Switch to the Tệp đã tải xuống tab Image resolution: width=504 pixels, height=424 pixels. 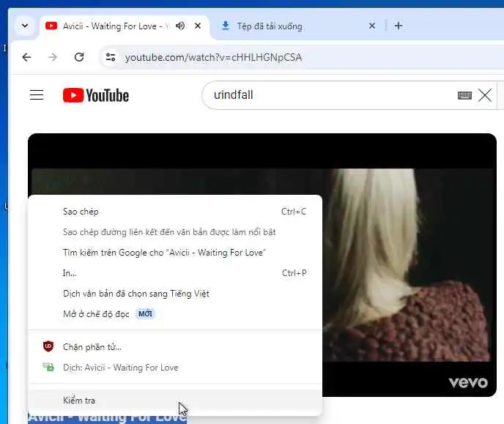coord(270,26)
